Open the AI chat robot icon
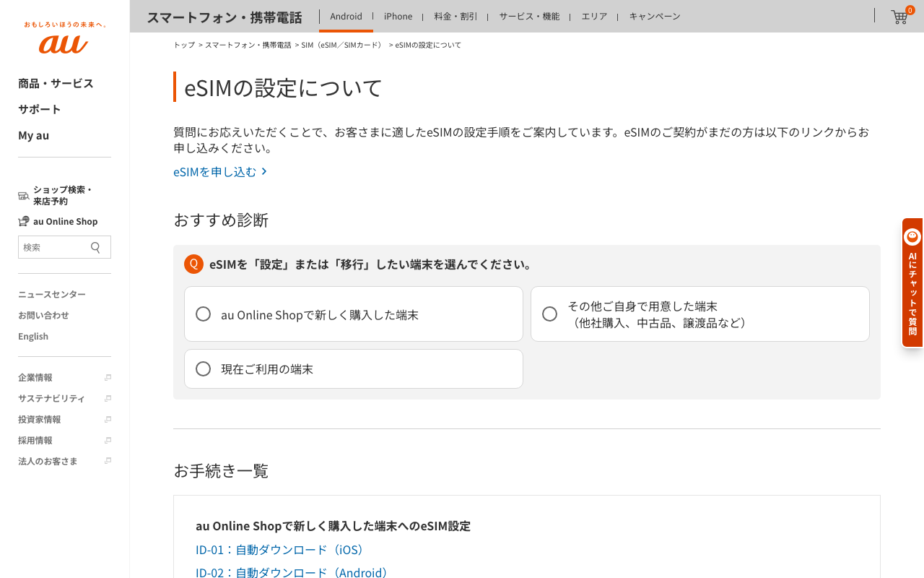Image resolution: width=924 pixels, height=578 pixels. tap(912, 237)
